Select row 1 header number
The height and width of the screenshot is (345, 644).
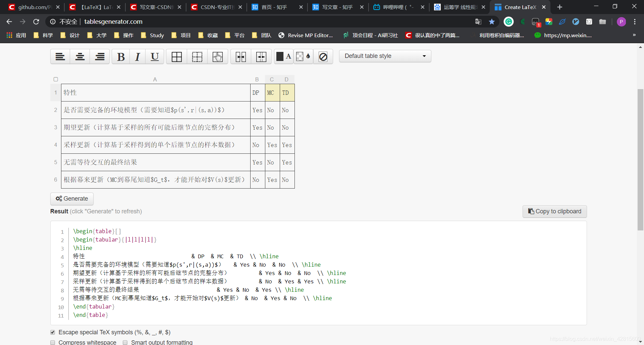pyautogui.click(x=56, y=92)
